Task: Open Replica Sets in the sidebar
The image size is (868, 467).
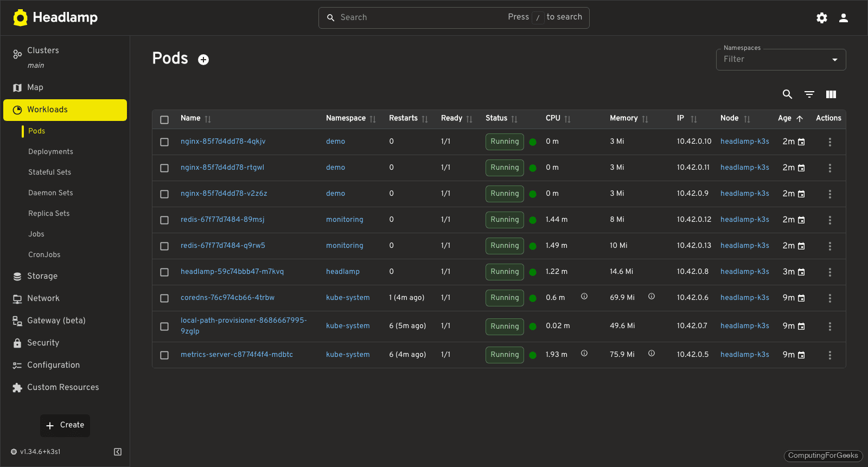Action: pos(49,214)
